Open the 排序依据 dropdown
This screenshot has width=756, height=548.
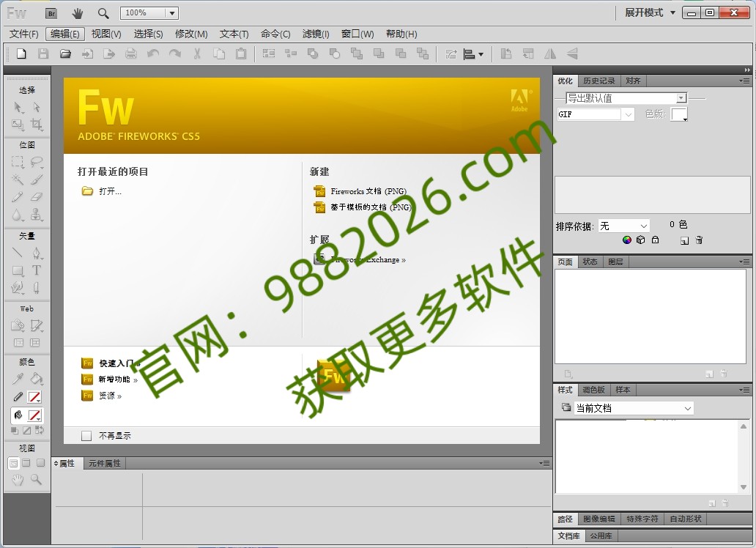tap(644, 226)
